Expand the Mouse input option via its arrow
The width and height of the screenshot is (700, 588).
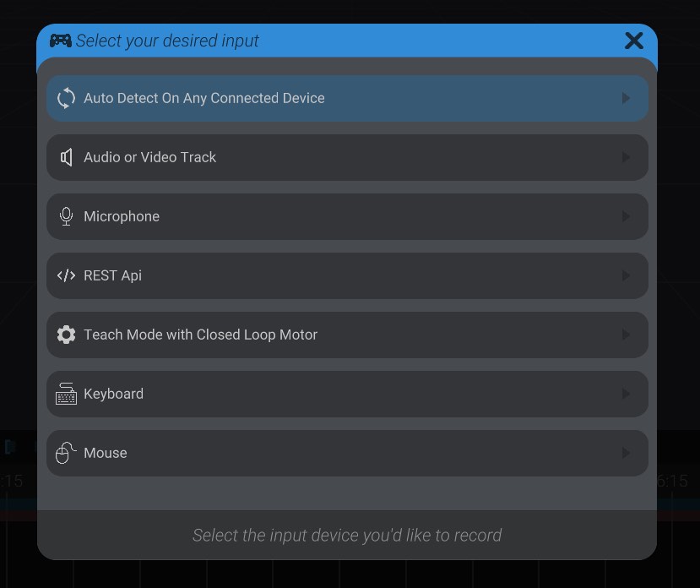point(626,453)
